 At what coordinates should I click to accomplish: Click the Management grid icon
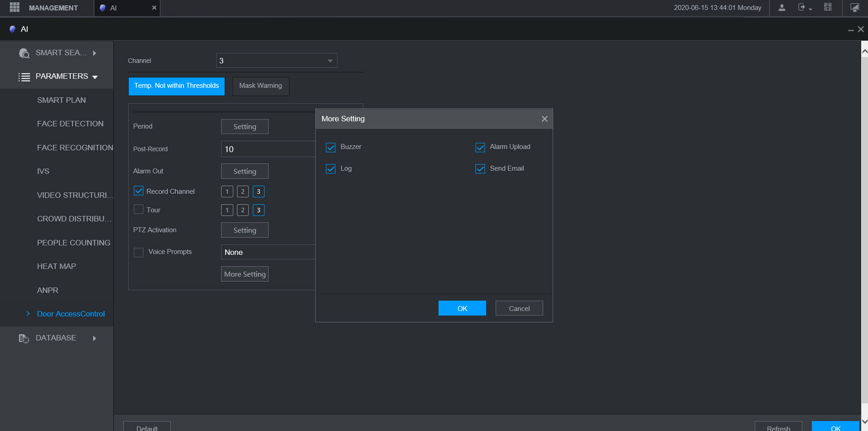[14, 7]
